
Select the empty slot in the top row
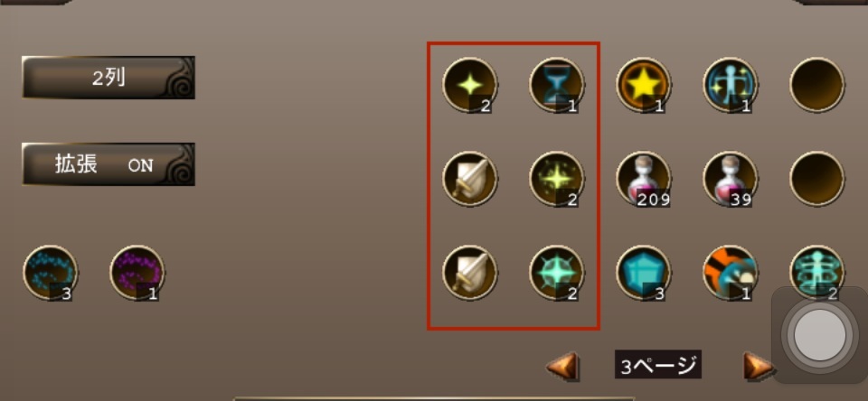[x=816, y=85]
